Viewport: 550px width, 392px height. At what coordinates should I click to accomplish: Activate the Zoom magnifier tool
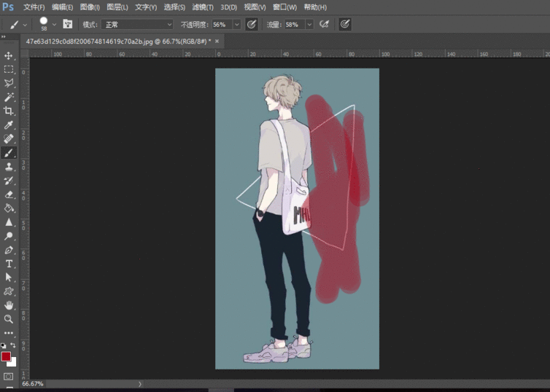pyautogui.click(x=9, y=319)
